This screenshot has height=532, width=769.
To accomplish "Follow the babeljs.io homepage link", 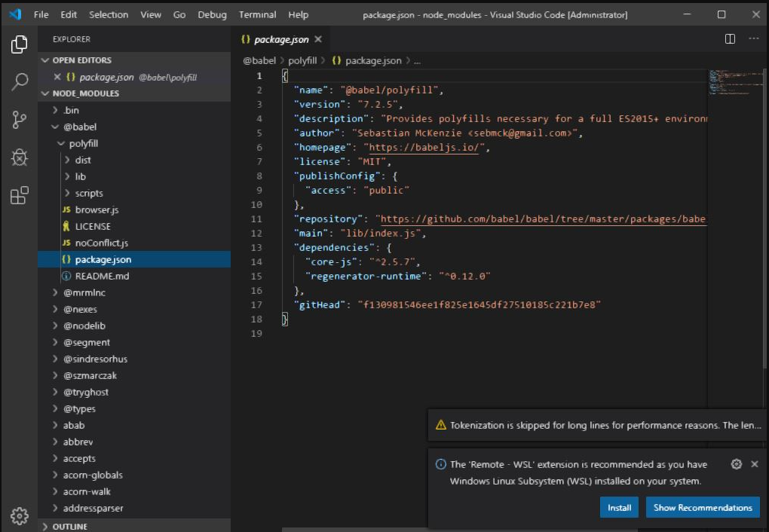I will click(424, 148).
